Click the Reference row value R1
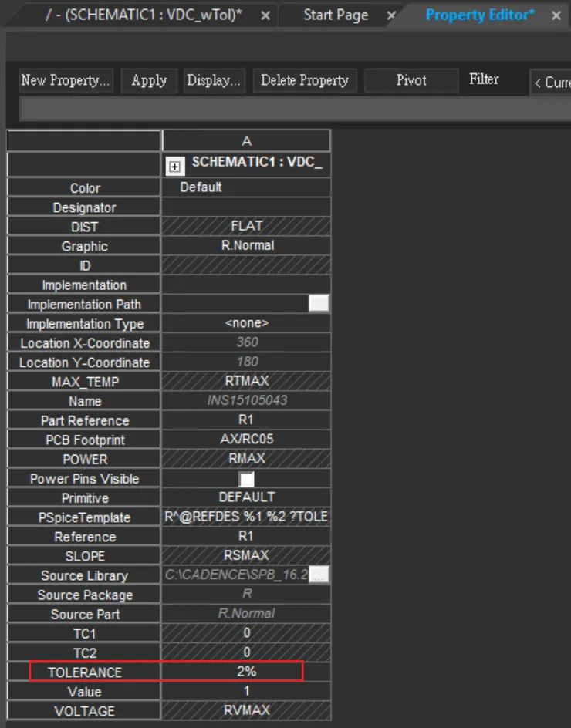The width and height of the screenshot is (571, 728). click(246, 536)
